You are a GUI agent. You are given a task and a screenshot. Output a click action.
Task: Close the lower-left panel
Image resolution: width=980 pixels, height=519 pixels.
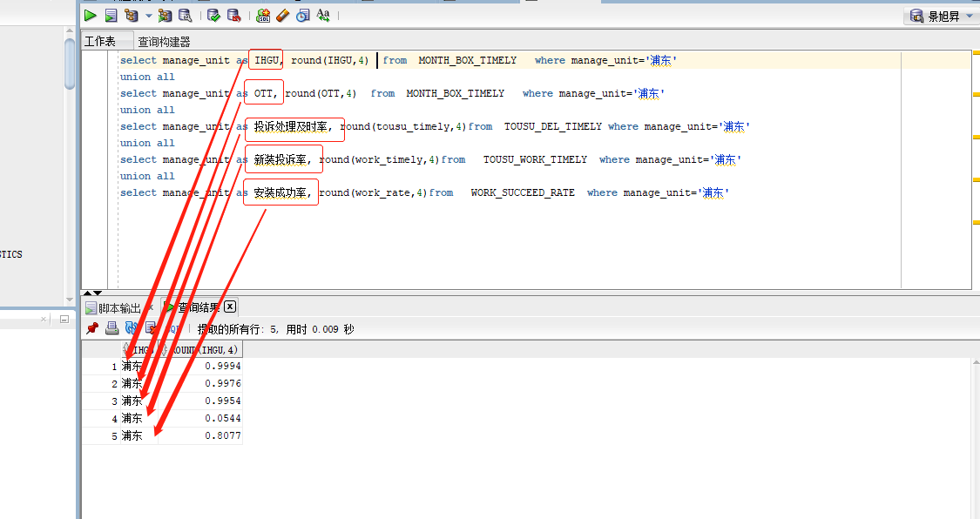click(44, 319)
